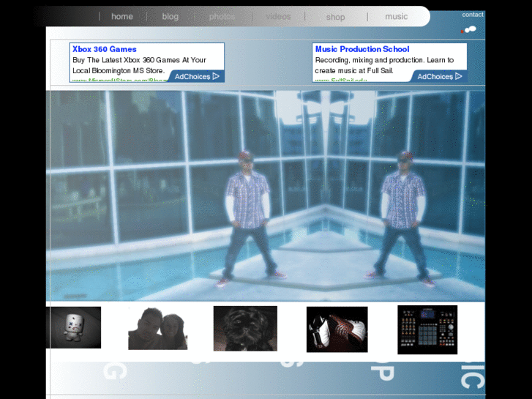The height and width of the screenshot is (399, 532).
Task: Open the videos section
Action: tap(278, 16)
